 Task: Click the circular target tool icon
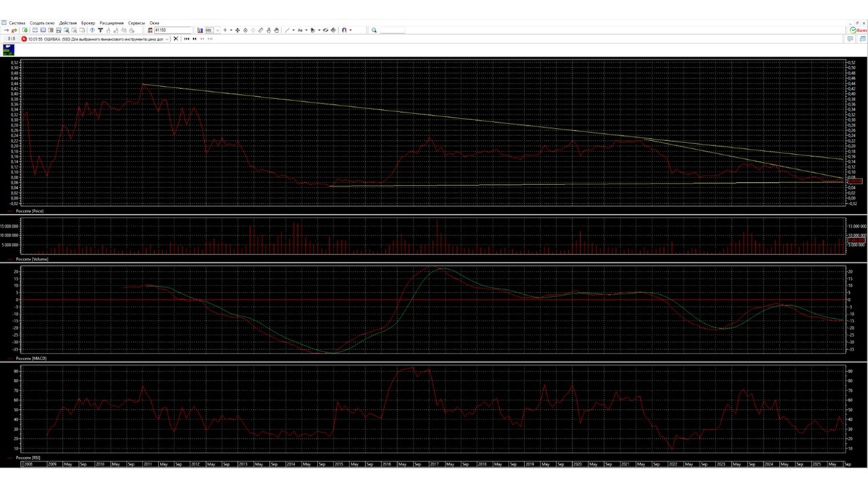point(245,30)
